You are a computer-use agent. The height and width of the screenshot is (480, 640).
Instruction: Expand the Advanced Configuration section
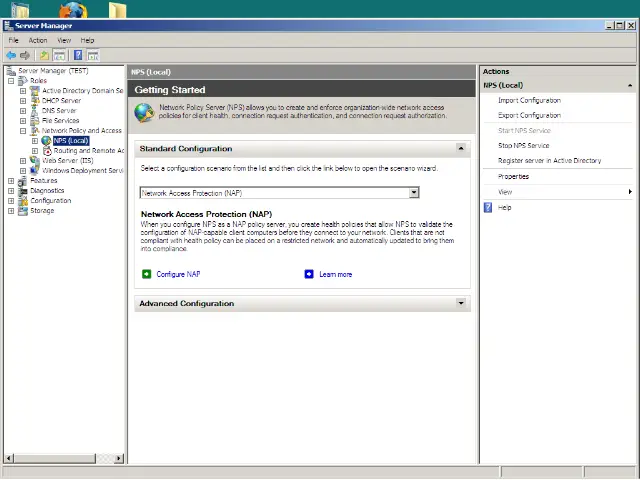tap(461, 303)
